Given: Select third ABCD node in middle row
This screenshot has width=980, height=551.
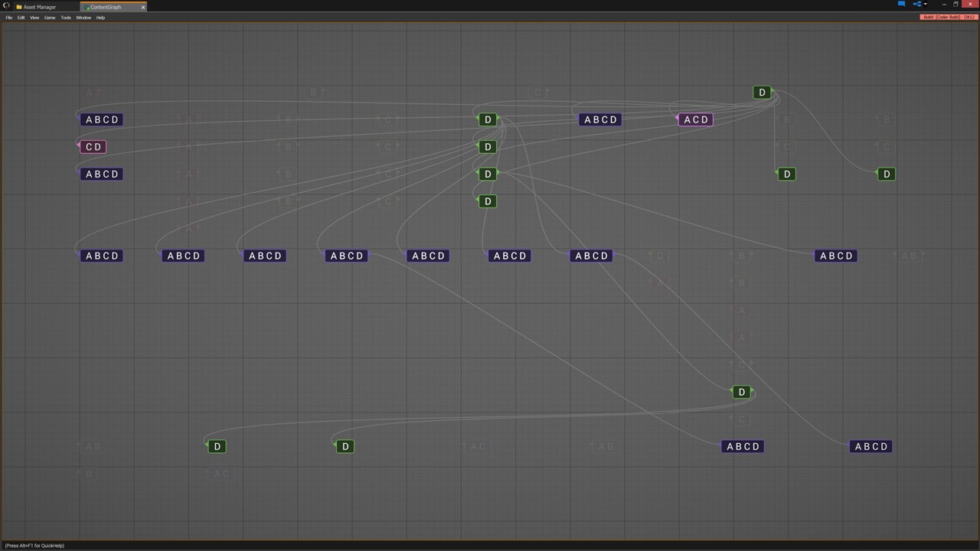Looking at the screenshot, I should coord(265,256).
